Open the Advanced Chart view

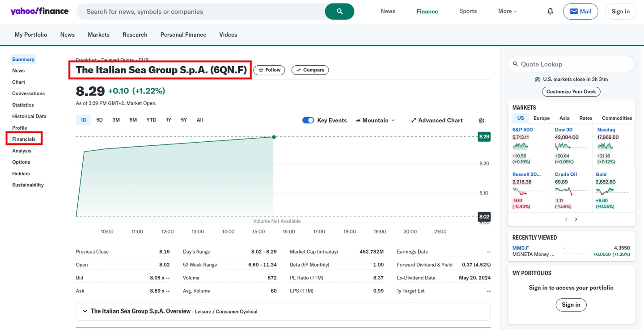point(436,120)
